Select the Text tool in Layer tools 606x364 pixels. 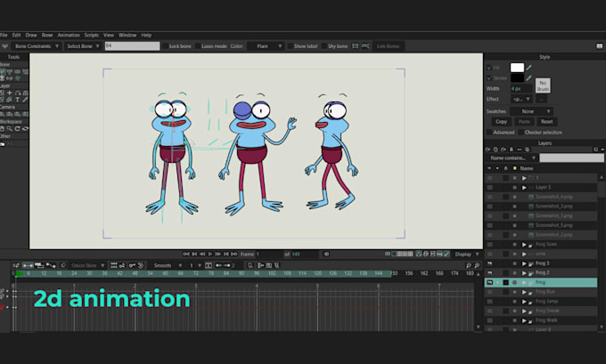pos(18,100)
